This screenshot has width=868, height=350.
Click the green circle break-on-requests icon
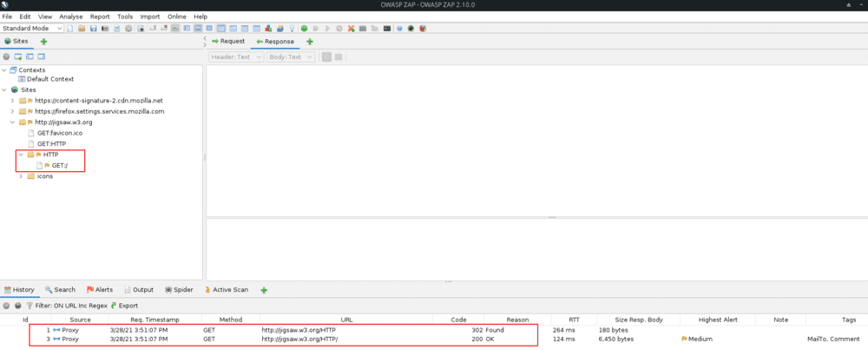[x=304, y=29]
